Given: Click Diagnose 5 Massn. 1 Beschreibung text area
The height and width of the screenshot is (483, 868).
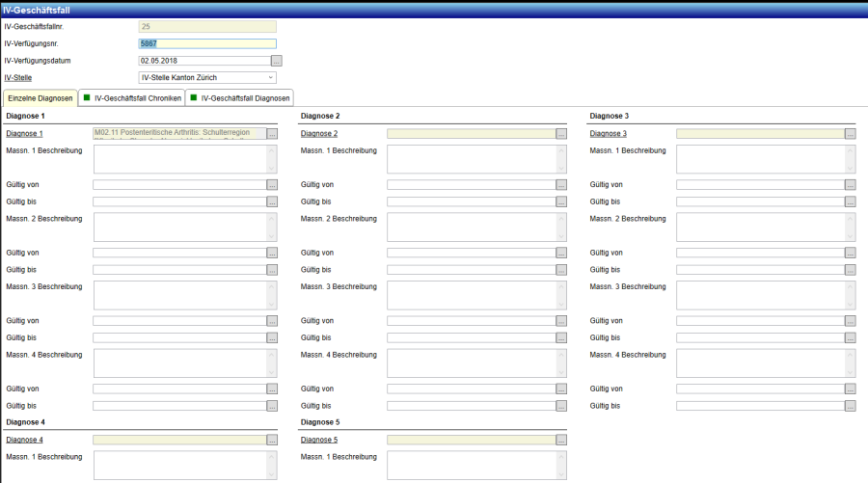Looking at the screenshot, I should coord(476,466).
